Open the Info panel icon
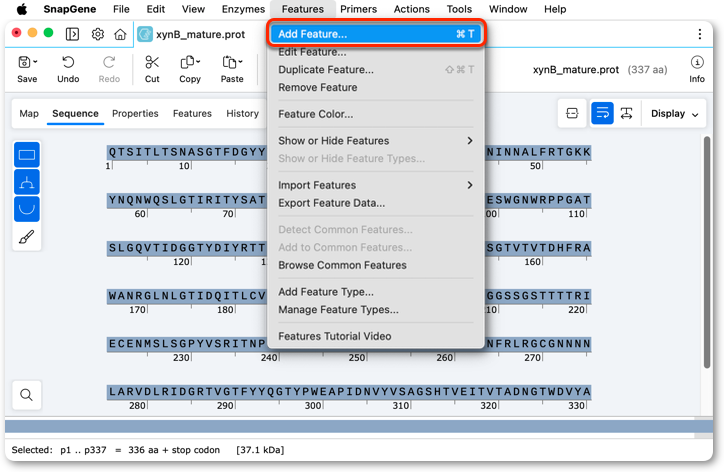 point(697,62)
